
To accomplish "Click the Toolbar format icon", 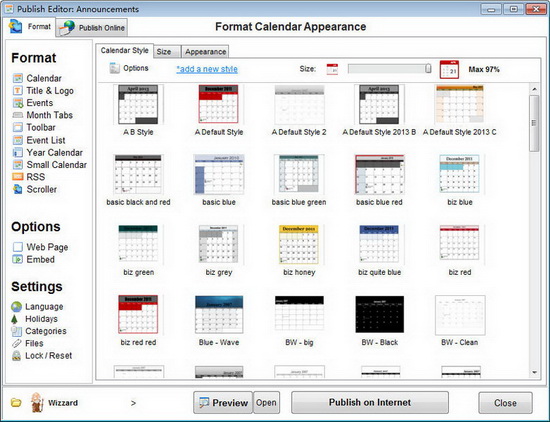I will [18, 127].
